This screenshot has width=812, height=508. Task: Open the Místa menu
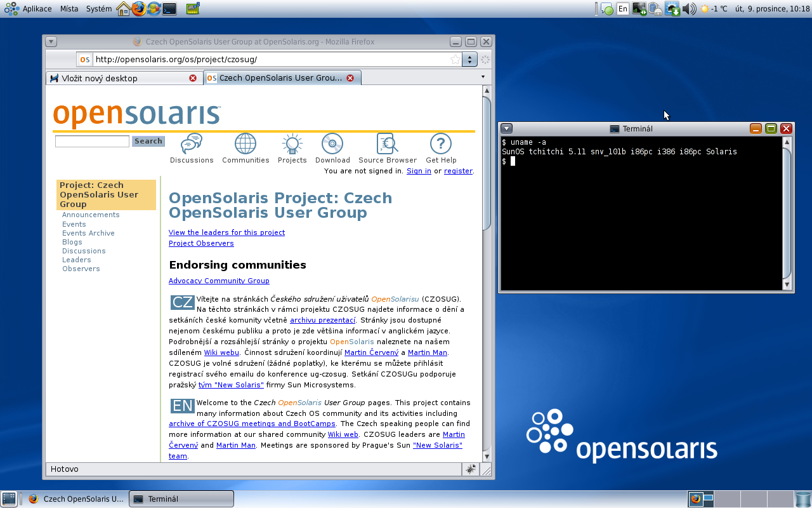coord(69,9)
